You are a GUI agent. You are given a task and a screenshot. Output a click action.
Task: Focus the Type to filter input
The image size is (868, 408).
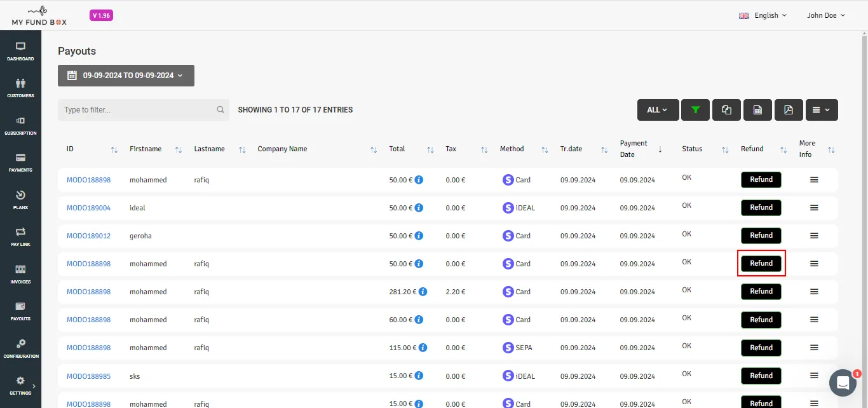[x=137, y=110]
